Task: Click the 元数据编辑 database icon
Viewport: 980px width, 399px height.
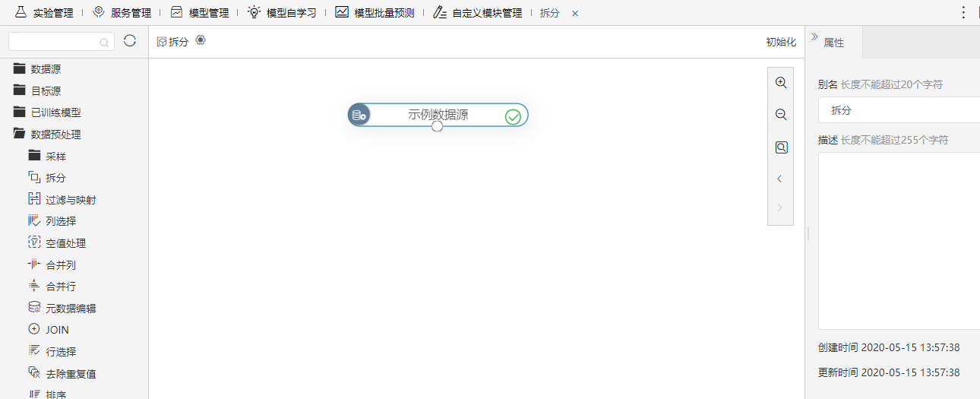Action: pos(33,307)
